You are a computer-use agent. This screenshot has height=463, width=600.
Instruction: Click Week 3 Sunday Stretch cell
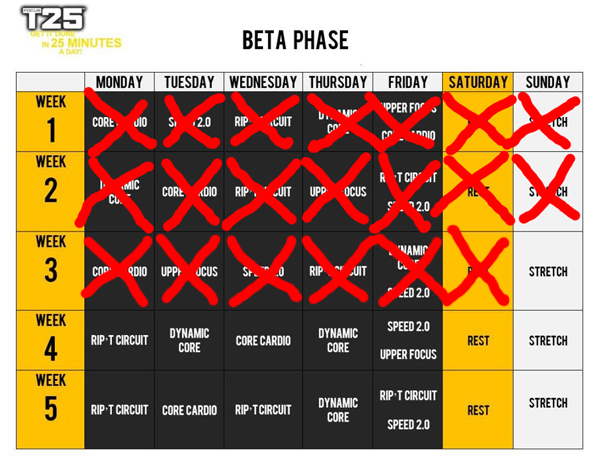click(x=548, y=271)
